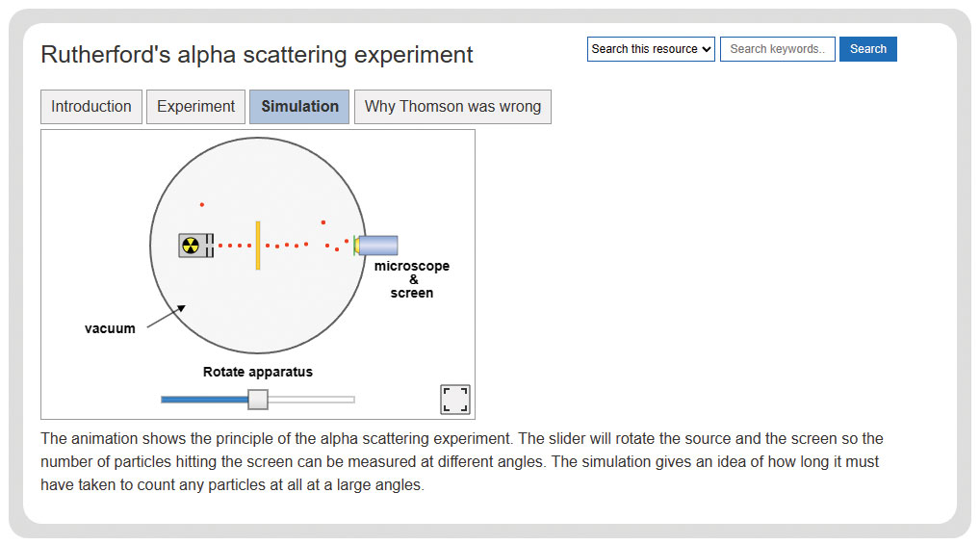
Task: Click the unfilled end of the rotate slider
Action: (x=311, y=400)
